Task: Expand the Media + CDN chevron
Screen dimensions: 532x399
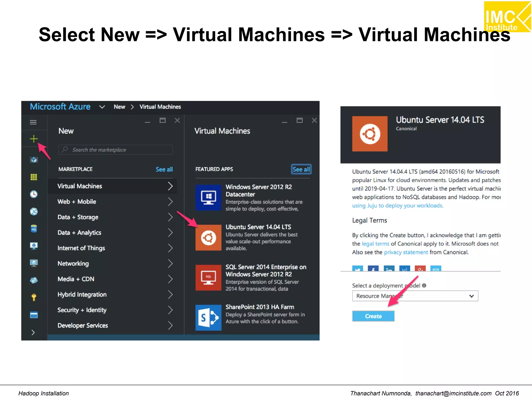Action: (x=170, y=279)
